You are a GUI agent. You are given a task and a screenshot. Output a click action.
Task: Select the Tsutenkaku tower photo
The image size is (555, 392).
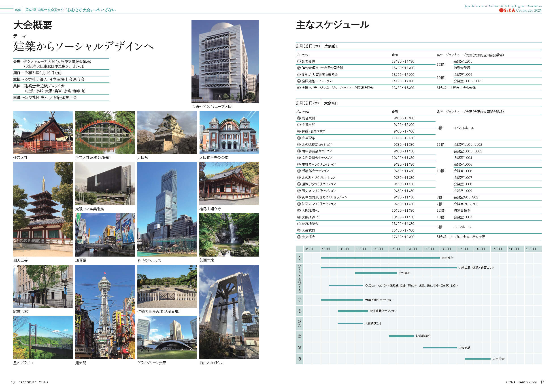(x=105, y=312)
